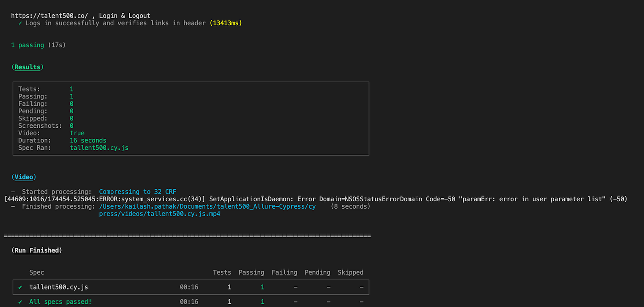Screen dimensions: 644x307
Task: Click checkmark beside tallent500.cy.js table row
Action: pos(20,287)
